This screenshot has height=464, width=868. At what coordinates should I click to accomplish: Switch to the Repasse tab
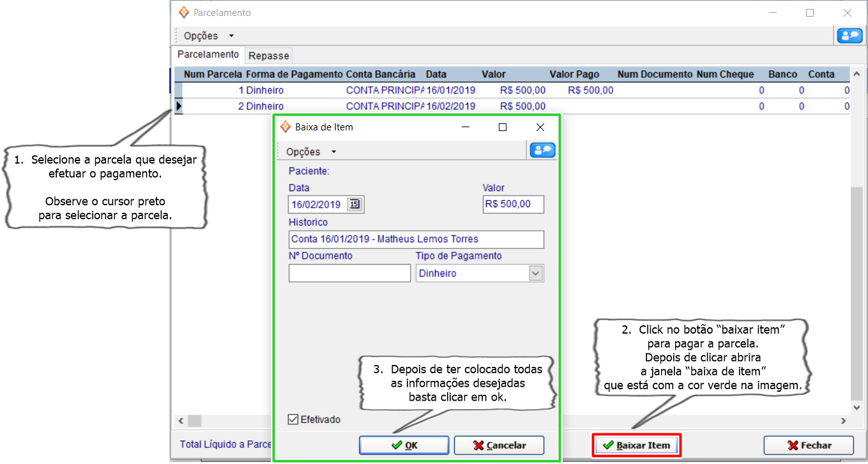tap(269, 56)
